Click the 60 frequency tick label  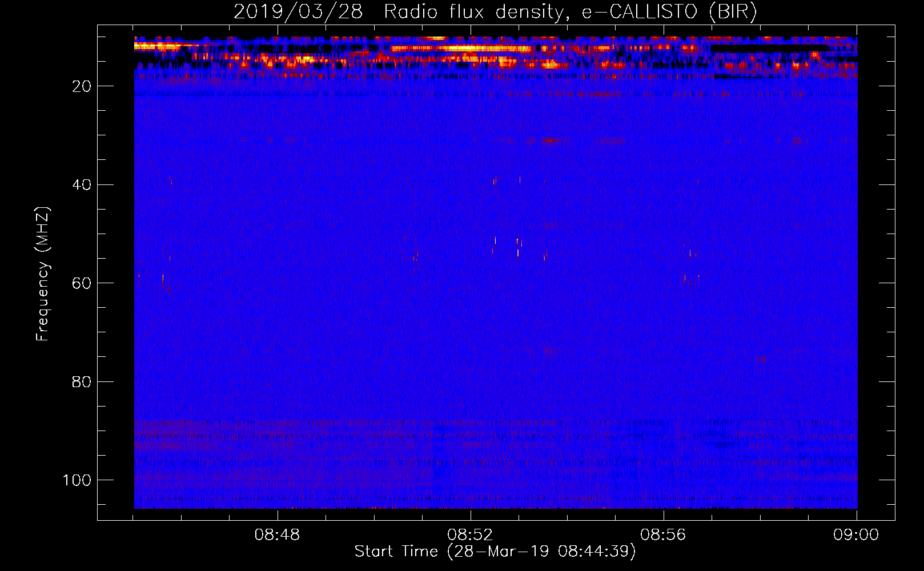[x=82, y=283]
